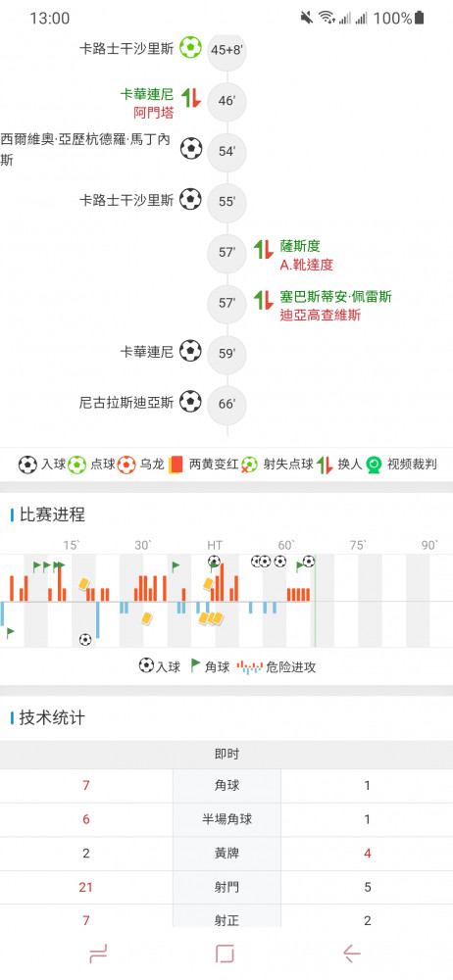The width and height of the screenshot is (453, 980).
Task: Tap the goal ball beside 卡華連尼 at 59'
Action: point(191,351)
